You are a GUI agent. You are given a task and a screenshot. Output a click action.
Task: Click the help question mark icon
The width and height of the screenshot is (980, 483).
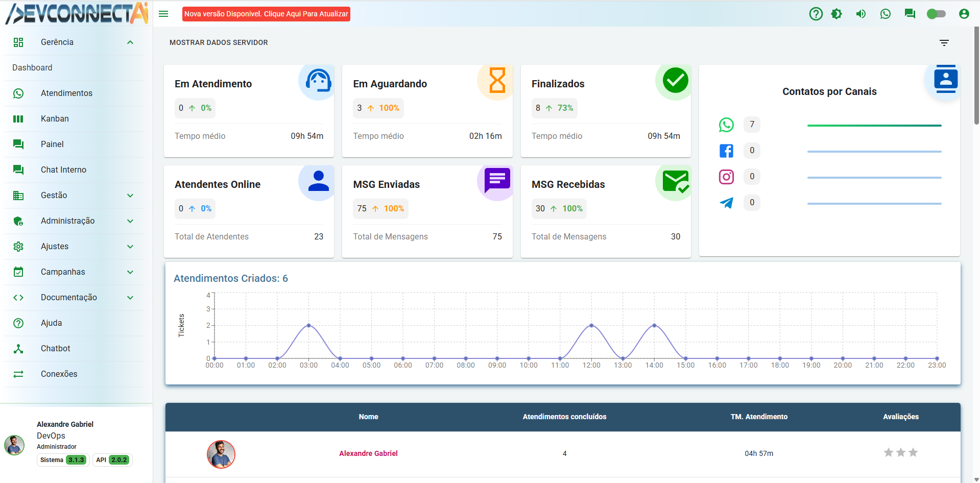[816, 14]
